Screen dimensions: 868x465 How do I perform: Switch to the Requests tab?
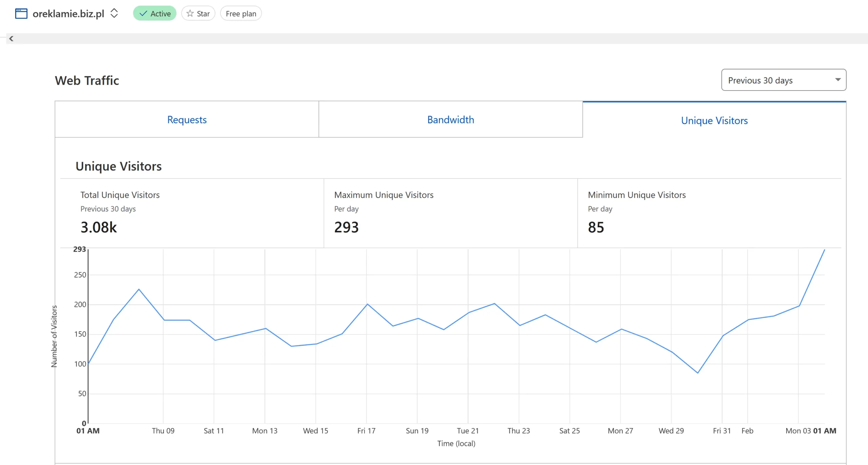click(x=187, y=120)
